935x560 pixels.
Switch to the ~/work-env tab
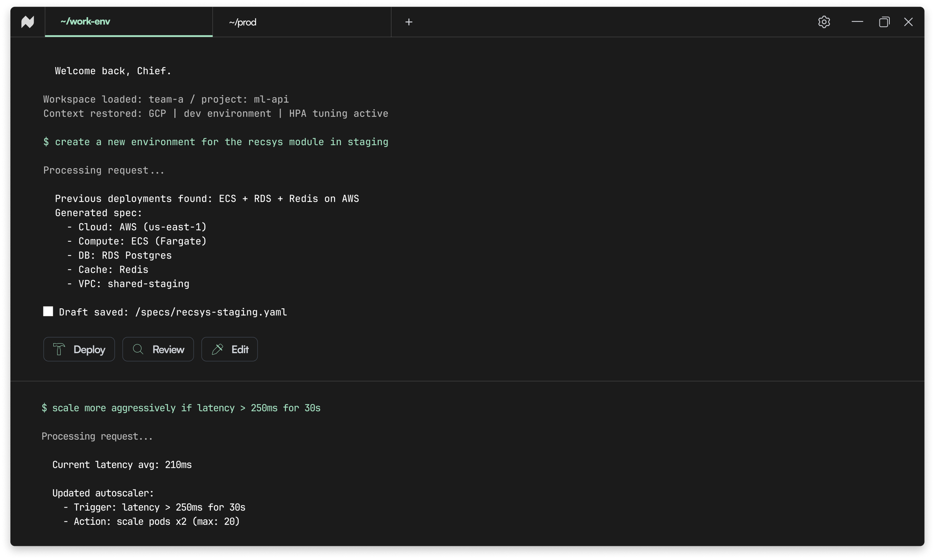point(85,22)
